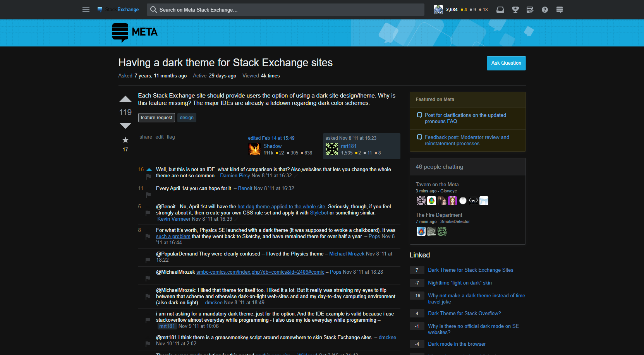Open the hamburger menu in top bar
The height and width of the screenshot is (355, 644).
point(86,10)
